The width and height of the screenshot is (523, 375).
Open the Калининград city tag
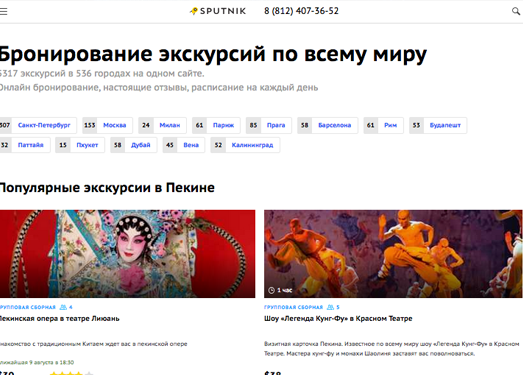(245, 145)
